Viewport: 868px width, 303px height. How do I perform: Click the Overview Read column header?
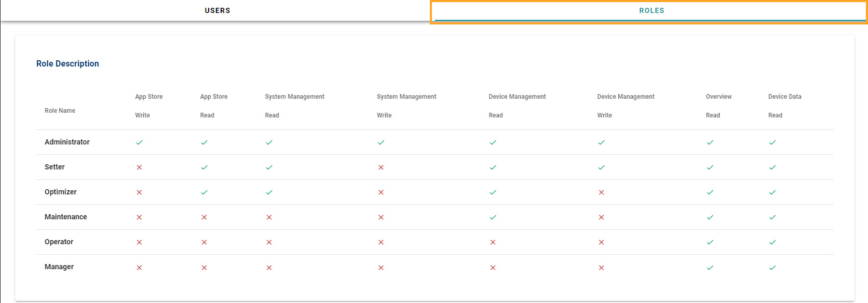click(x=718, y=106)
